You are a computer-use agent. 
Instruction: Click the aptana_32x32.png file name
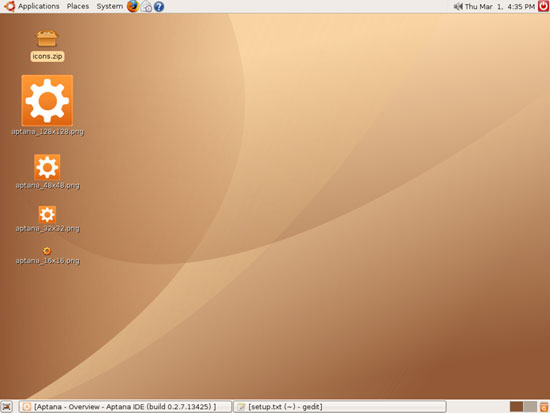[48, 229]
